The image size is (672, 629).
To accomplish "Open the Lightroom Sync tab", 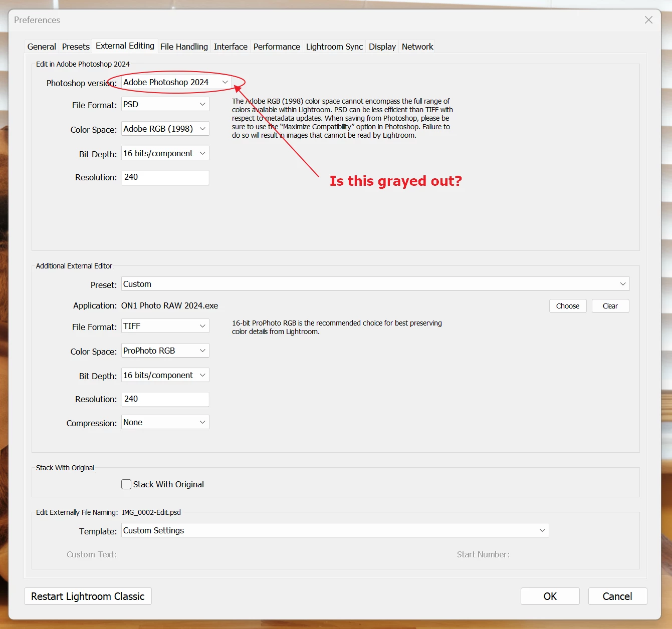I will click(334, 47).
